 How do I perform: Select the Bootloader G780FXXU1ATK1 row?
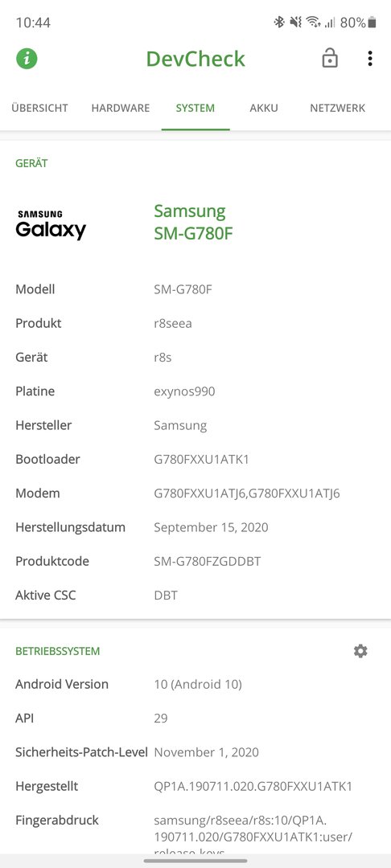(195, 460)
